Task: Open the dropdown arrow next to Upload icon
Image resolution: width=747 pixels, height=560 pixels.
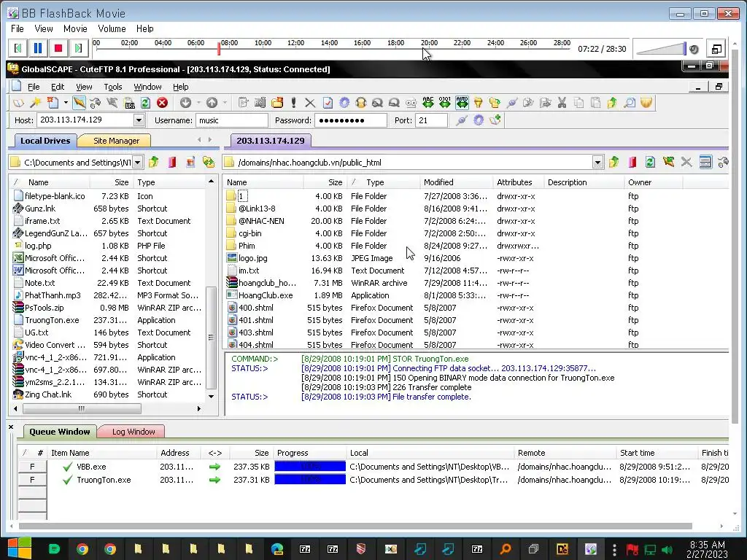Action: (x=225, y=103)
